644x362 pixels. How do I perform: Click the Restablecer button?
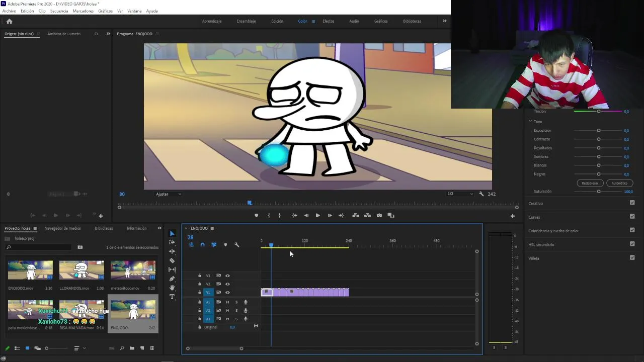click(590, 183)
